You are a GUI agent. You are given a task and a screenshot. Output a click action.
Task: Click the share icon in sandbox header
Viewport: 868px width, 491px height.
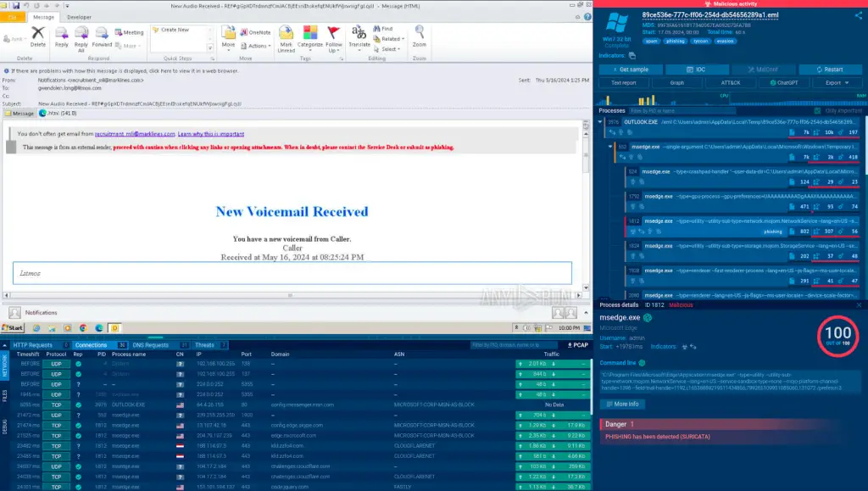click(859, 15)
